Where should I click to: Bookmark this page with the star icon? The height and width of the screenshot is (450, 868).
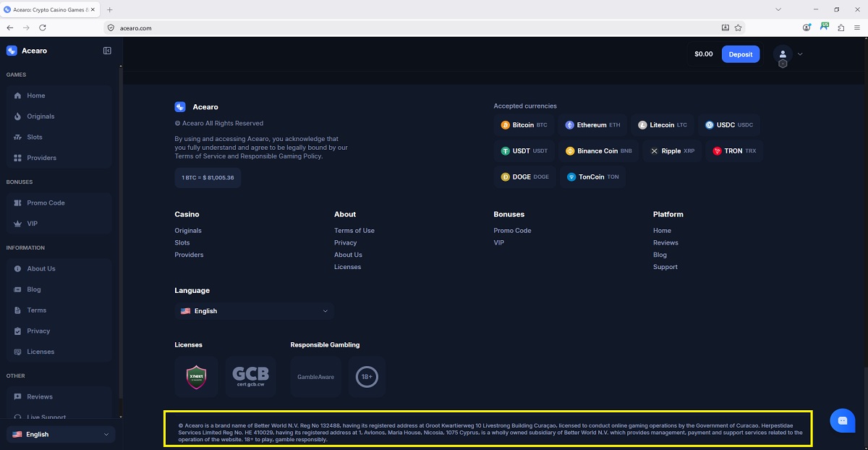pyautogui.click(x=738, y=27)
